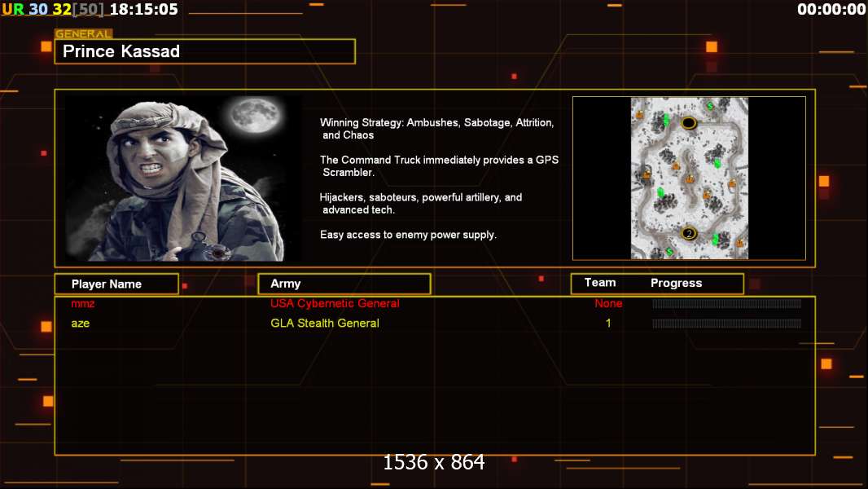Screen dimensions: 868x489
Task: Click start position marker 2 on map
Action: click(689, 234)
